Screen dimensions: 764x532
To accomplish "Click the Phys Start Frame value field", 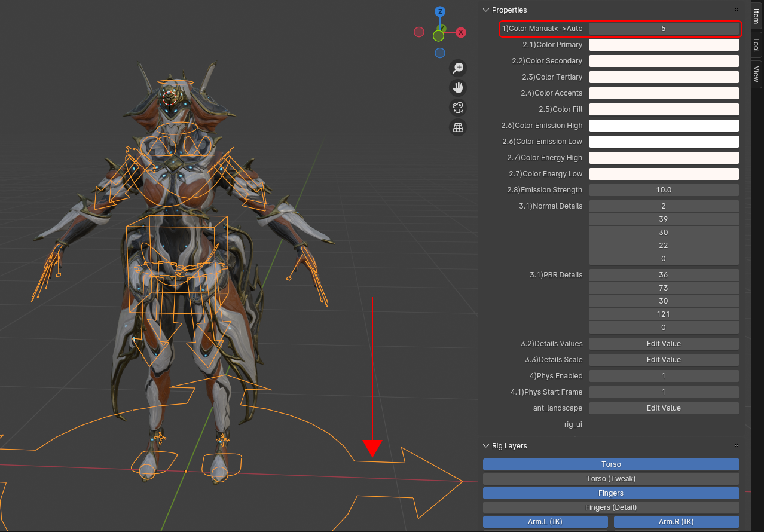I will [x=664, y=392].
